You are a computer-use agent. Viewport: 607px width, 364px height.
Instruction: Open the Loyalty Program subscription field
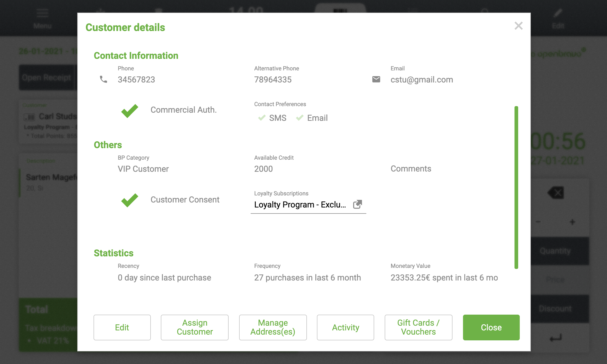tap(300, 205)
